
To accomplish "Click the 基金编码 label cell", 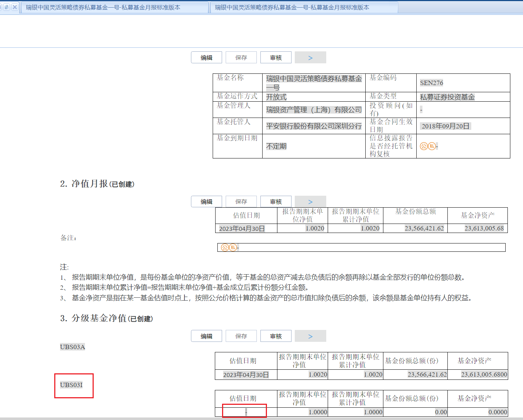I will coord(383,78).
